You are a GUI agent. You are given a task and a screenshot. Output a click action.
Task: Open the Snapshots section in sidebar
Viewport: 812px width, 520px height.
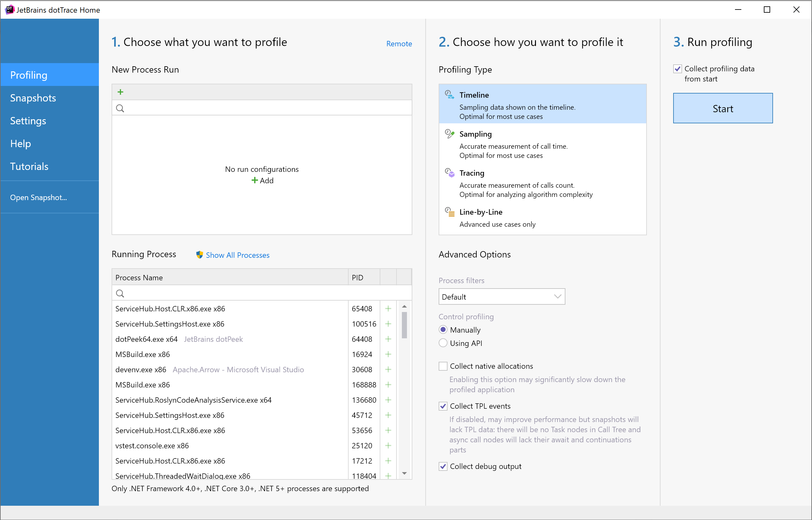[x=33, y=98]
